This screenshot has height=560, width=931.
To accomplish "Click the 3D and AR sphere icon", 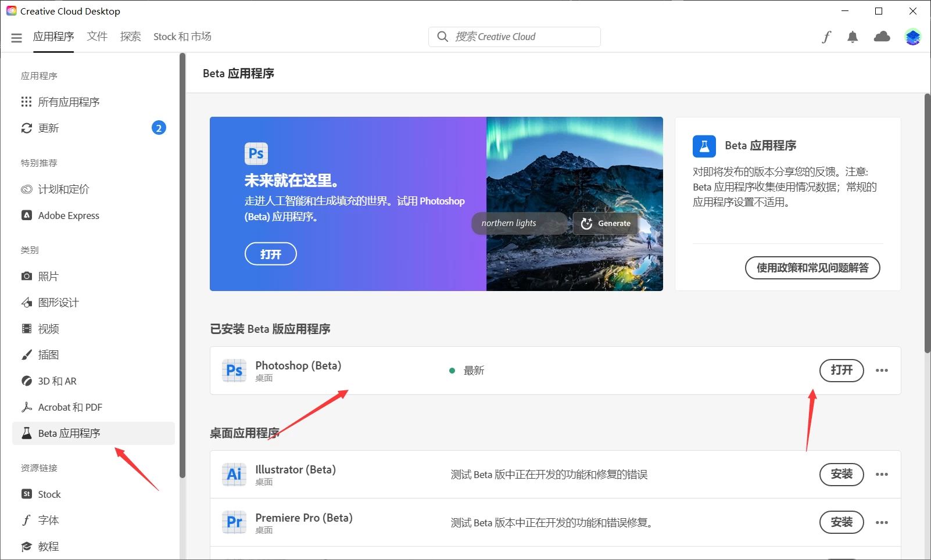I will pyautogui.click(x=26, y=381).
